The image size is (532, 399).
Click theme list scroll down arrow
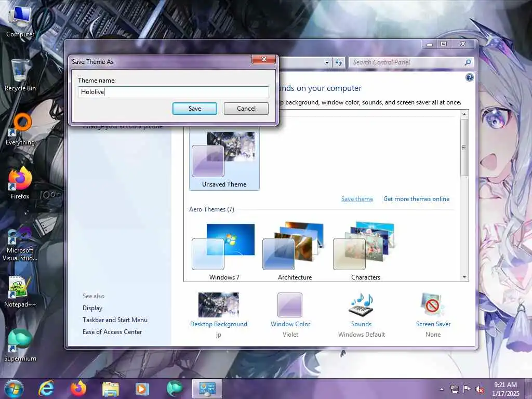click(464, 277)
